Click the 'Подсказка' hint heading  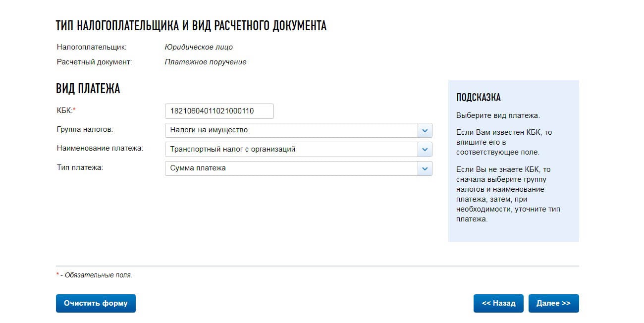pyautogui.click(x=479, y=98)
